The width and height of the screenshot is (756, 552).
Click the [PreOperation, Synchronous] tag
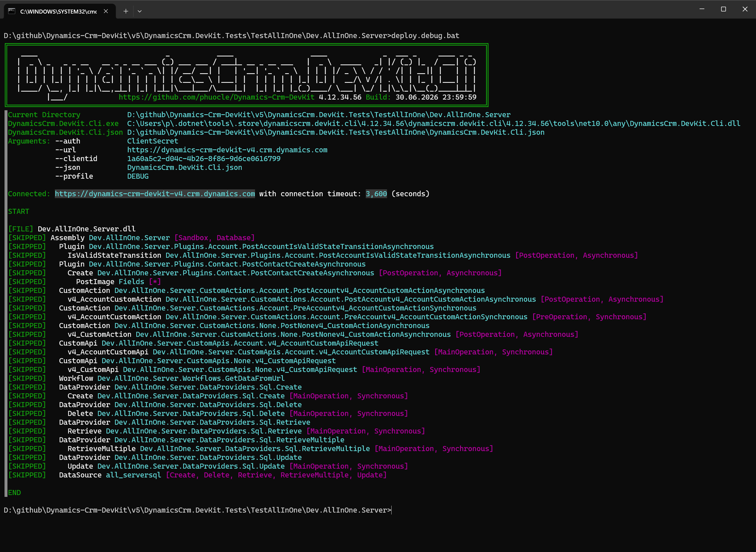point(589,317)
